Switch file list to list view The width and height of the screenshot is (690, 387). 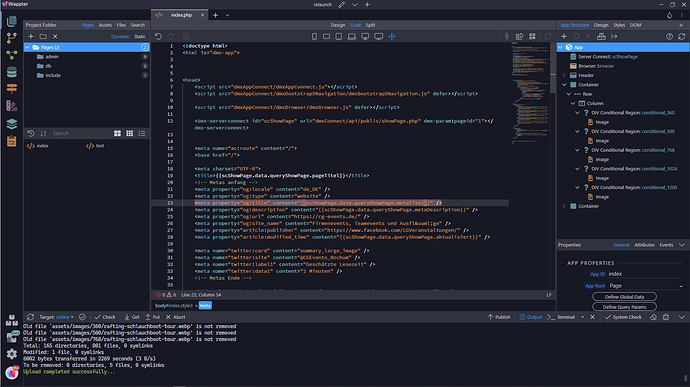point(142,133)
